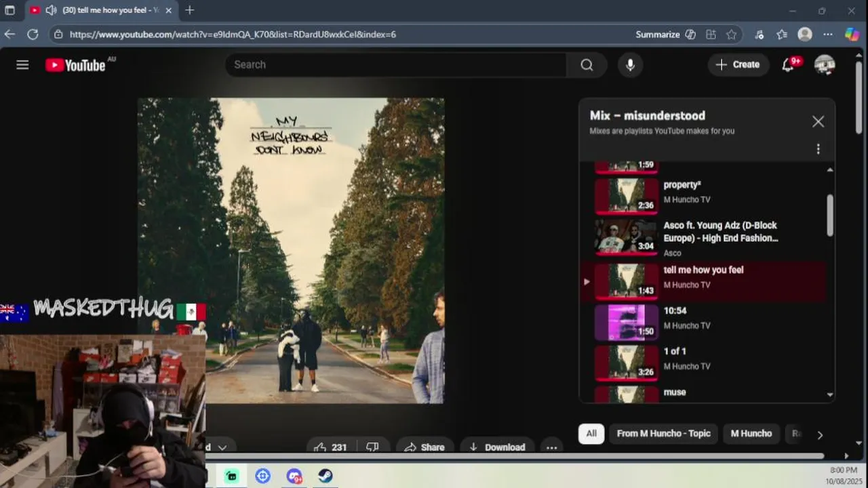
Task: Open the YouTube hamburger guide menu
Action: coord(22,64)
